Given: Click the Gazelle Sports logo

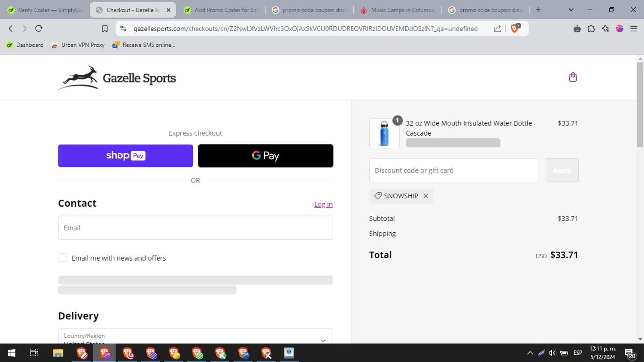Looking at the screenshot, I should [x=117, y=77].
